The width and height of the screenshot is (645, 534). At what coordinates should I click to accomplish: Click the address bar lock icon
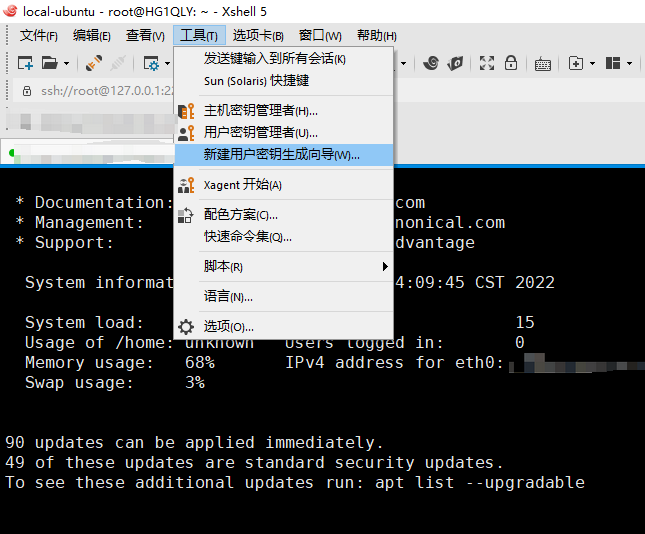27,91
